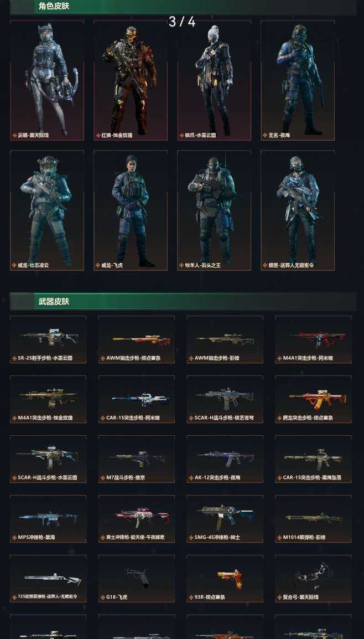Open the CAR-15突击步枪-阿米娅 weapon skin
364x639 pixels.
[x=137, y=399]
